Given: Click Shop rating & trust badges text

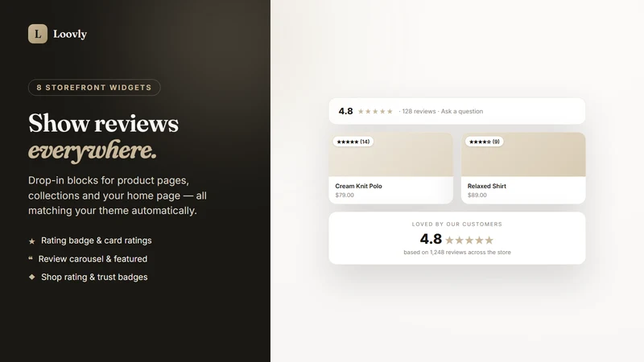Looking at the screenshot, I should (x=94, y=277).
